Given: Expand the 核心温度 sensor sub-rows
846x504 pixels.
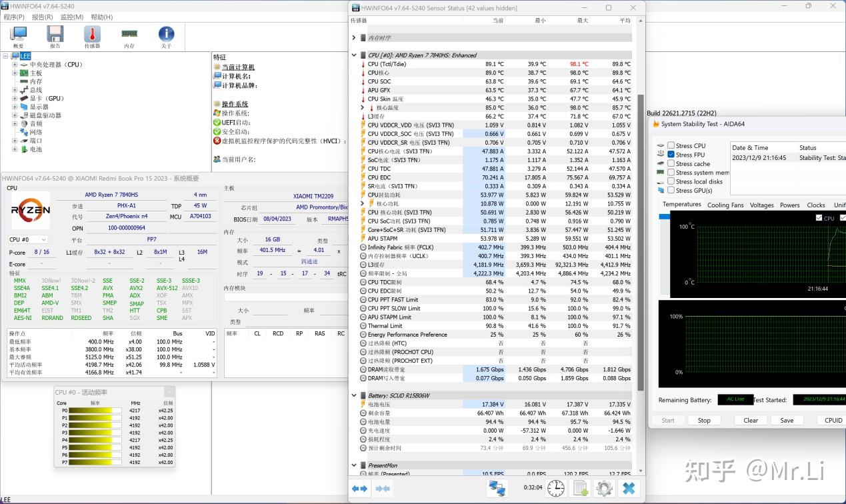Looking at the screenshot, I should click(x=363, y=107).
